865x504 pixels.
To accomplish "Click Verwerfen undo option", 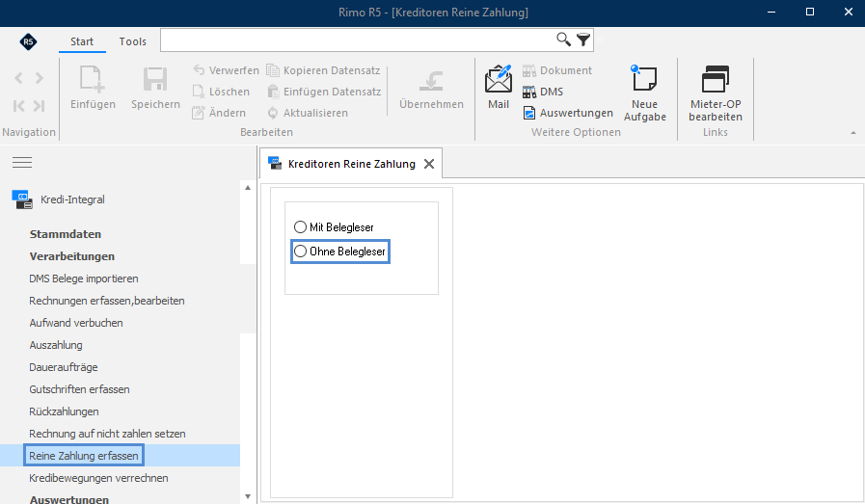I will click(x=227, y=70).
